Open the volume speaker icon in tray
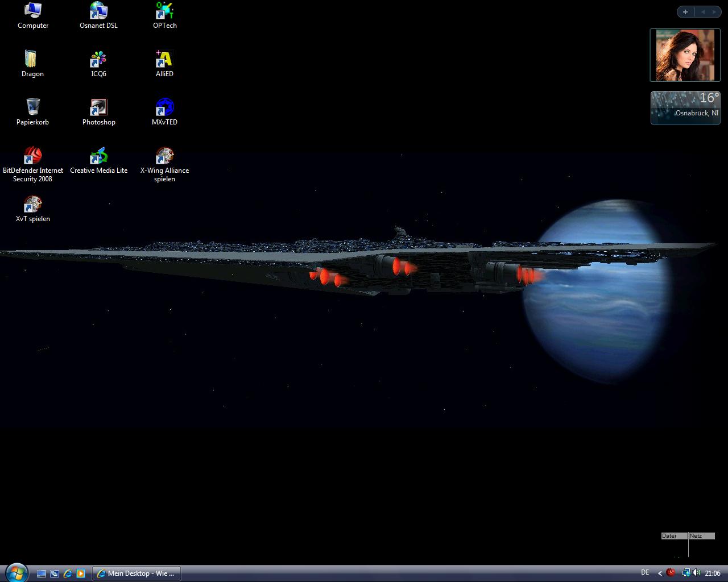728x582 pixels. pos(697,573)
